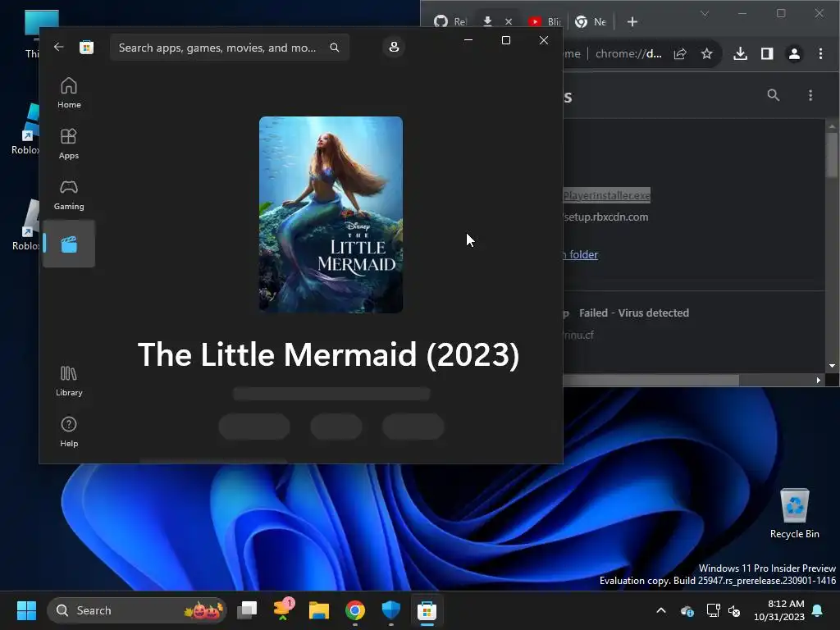Open Task View from taskbar
This screenshot has width=840, height=630.
[247, 610]
